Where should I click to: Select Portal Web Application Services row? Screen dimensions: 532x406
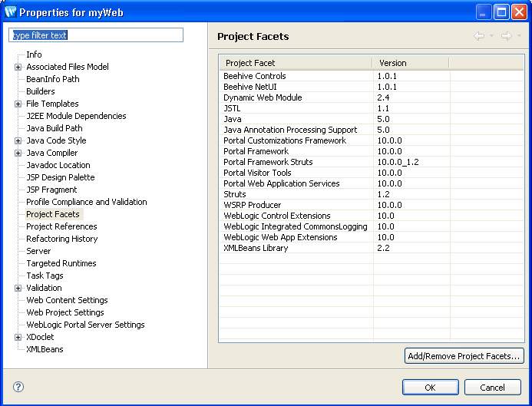pyautogui.click(x=372, y=183)
